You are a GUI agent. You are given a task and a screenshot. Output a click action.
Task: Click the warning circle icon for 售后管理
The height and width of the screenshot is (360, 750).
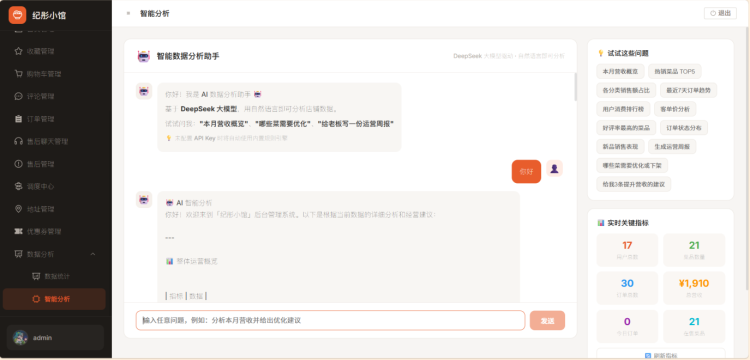19,164
